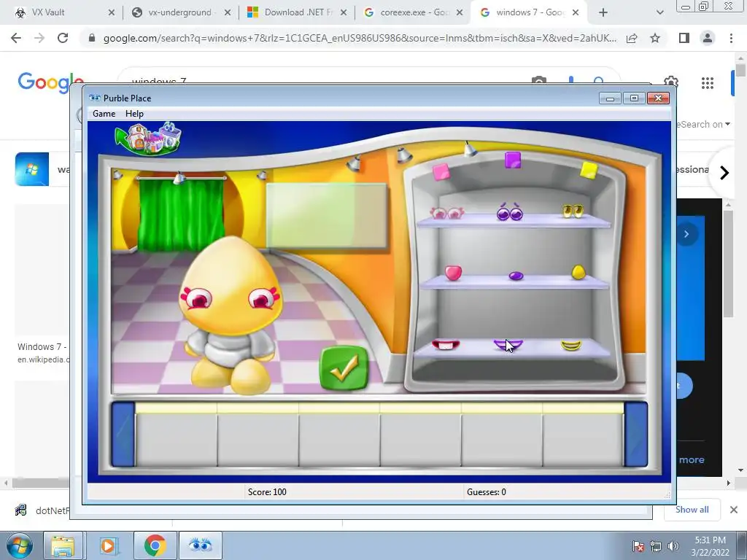The height and width of the screenshot is (560, 747).
Task: Close the windows 7 Google tab
Action: (x=576, y=12)
